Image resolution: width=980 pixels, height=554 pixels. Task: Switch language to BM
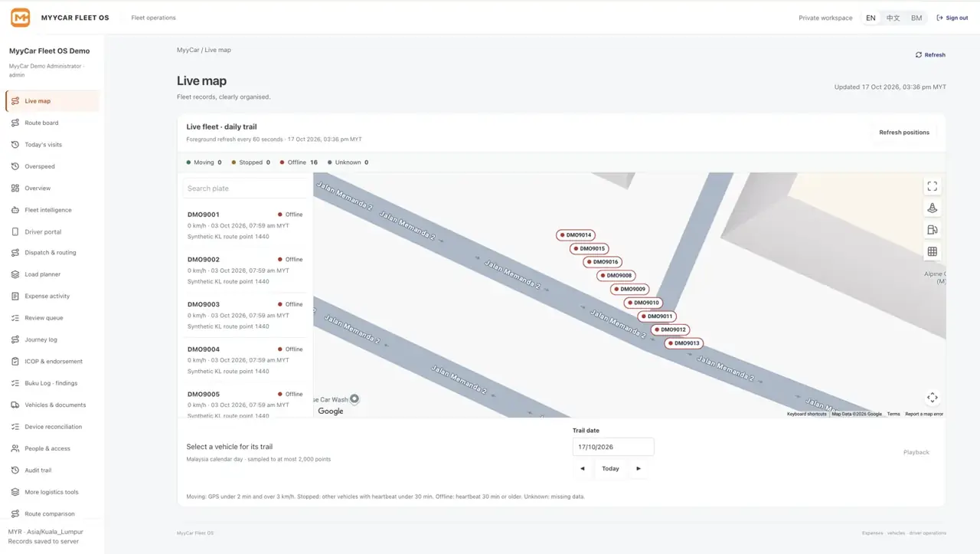coord(916,18)
